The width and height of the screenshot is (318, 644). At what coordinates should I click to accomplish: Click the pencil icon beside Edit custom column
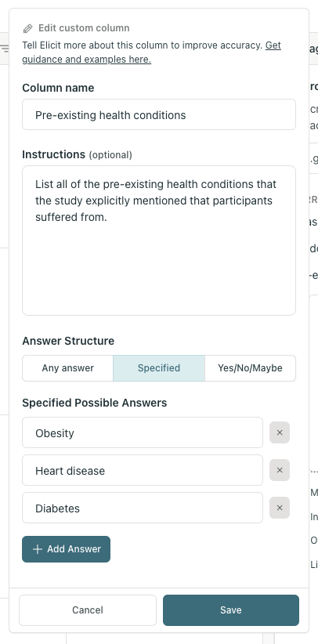click(27, 28)
